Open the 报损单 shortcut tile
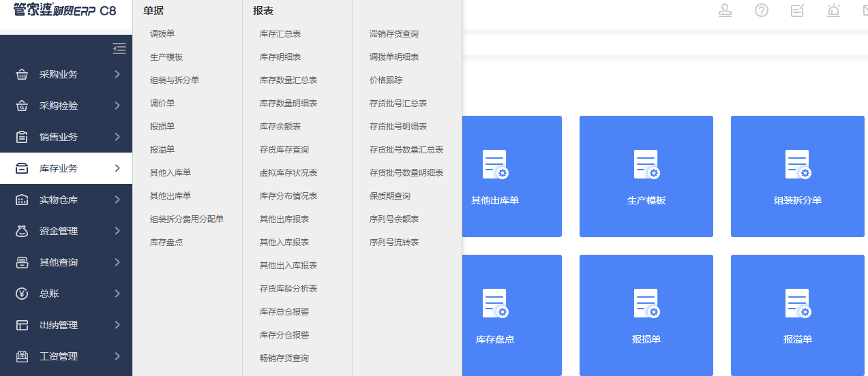Image resolution: width=868 pixels, height=376 pixels. (x=646, y=315)
